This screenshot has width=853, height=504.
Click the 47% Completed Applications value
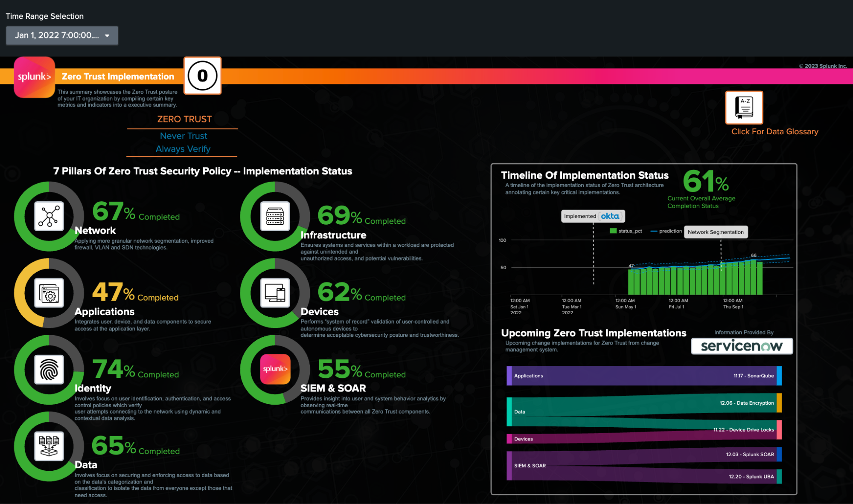tap(135, 293)
